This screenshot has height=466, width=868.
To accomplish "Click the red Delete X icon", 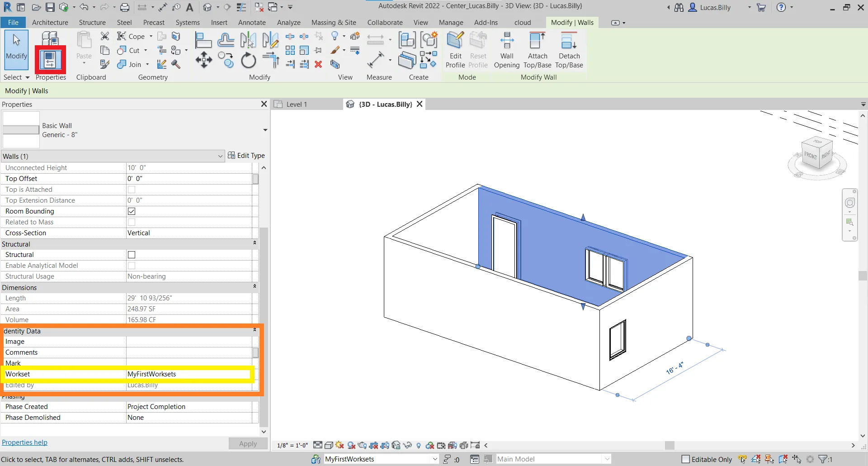I will (x=318, y=64).
